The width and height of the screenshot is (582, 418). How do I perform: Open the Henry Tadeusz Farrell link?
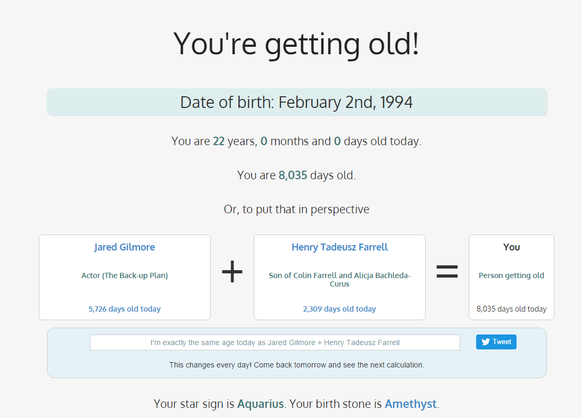pyautogui.click(x=339, y=247)
